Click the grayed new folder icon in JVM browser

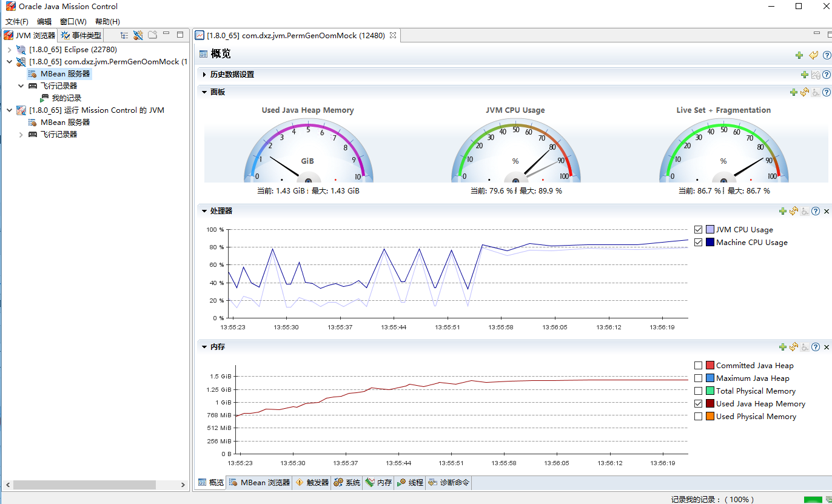pos(153,35)
